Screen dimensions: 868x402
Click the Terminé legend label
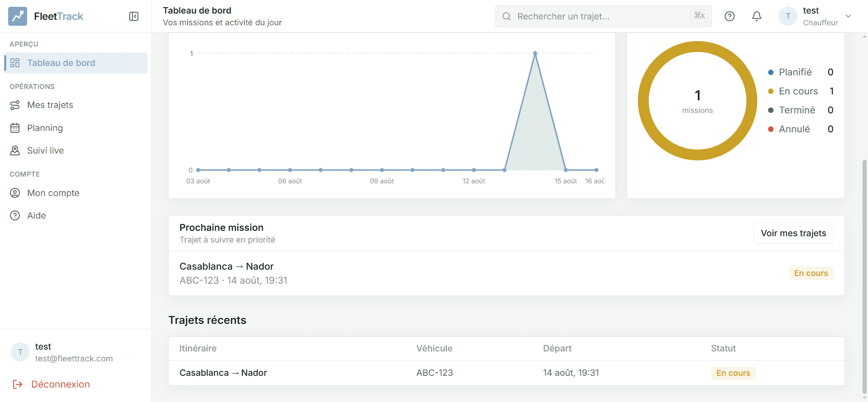pos(797,110)
